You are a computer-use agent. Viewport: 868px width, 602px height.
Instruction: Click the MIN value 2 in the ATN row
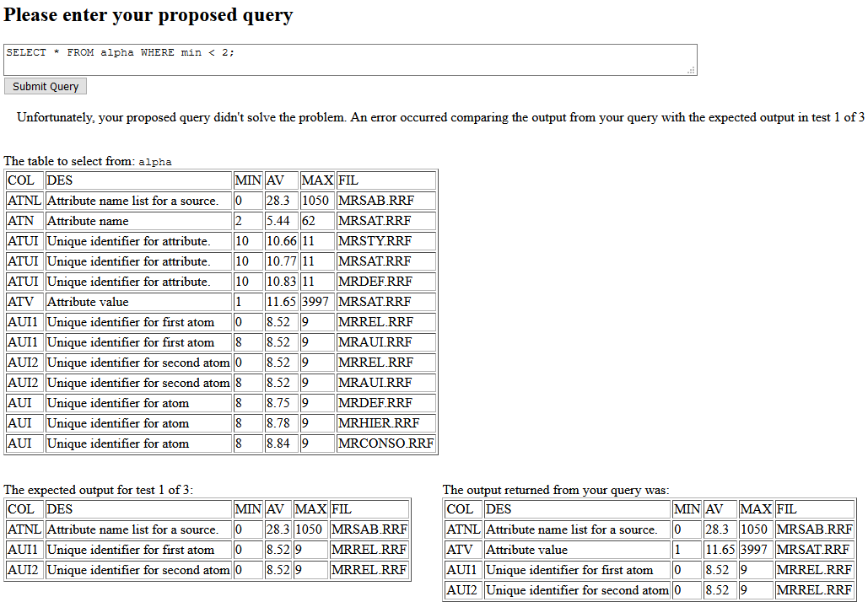[x=248, y=221]
